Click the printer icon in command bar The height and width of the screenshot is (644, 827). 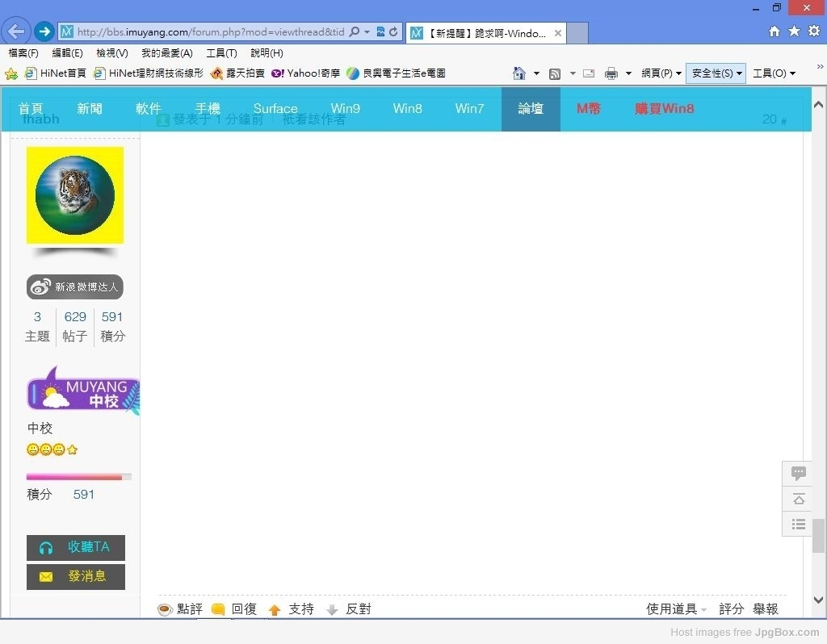tap(611, 73)
